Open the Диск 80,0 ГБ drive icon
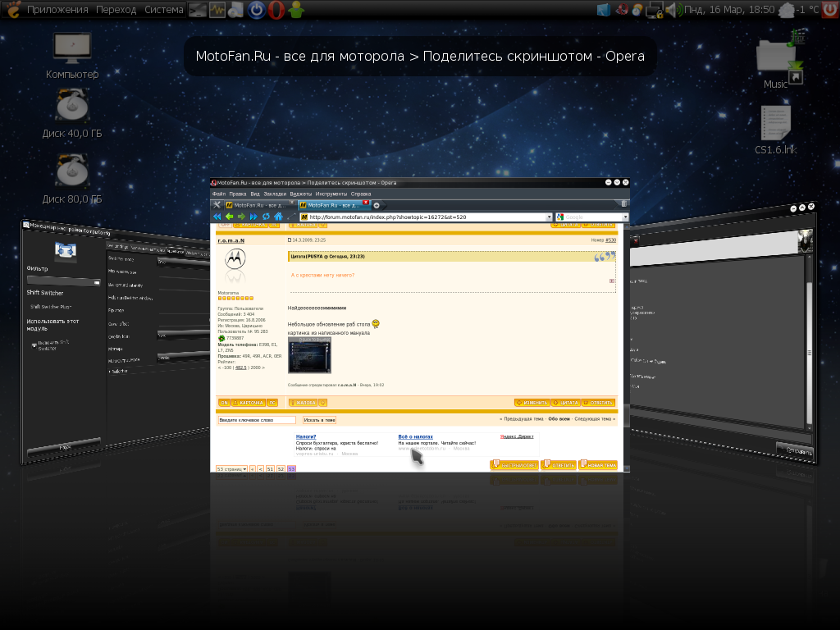This screenshot has width=840, height=630. [x=72, y=180]
